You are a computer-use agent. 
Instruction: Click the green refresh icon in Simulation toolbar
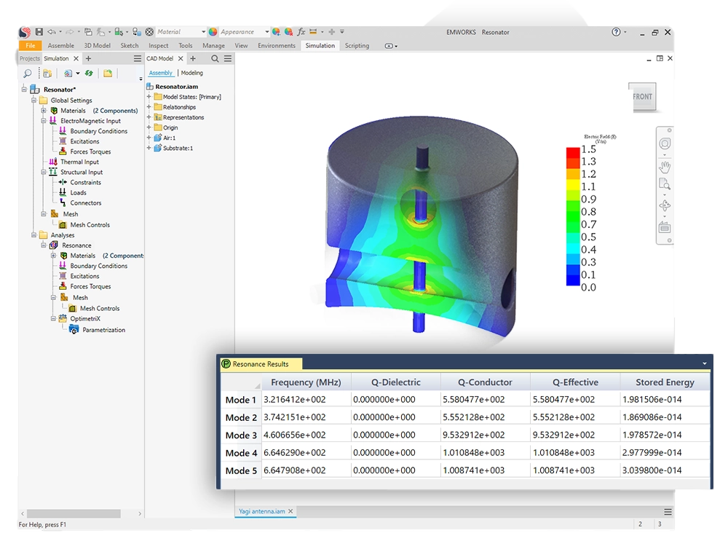pyautogui.click(x=89, y=74)
